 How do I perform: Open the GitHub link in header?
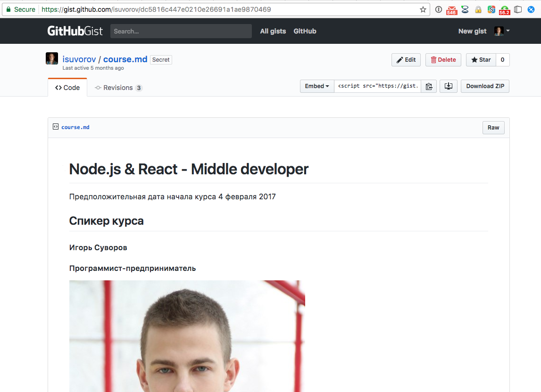[305, 31]
